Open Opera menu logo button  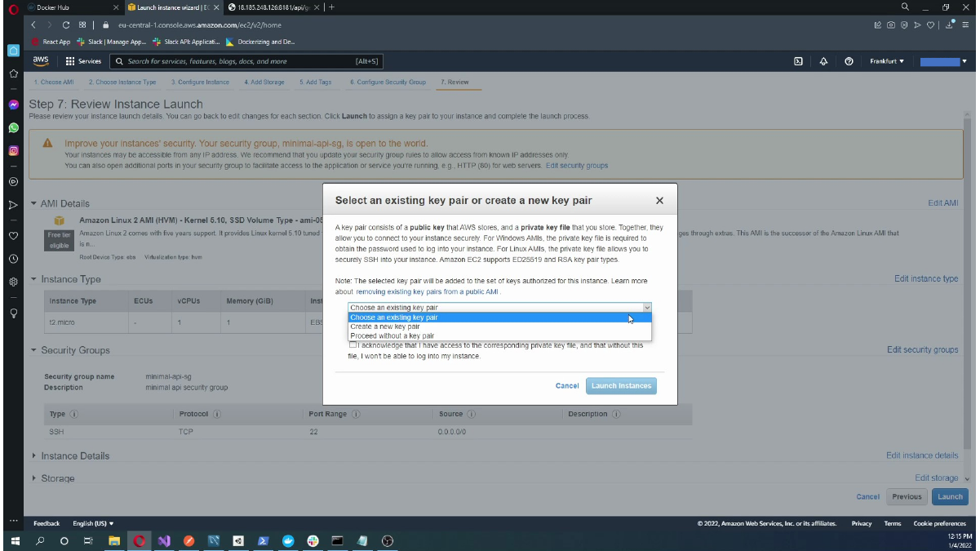14,8
